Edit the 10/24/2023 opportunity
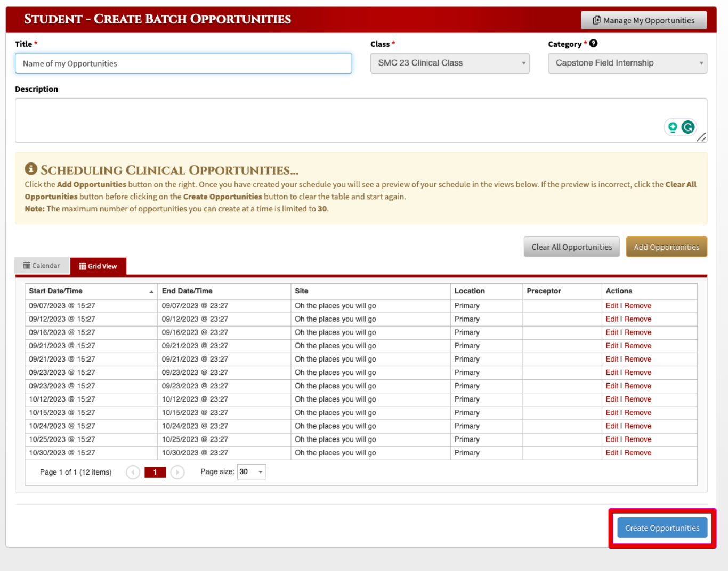This screenshot has width=728, height=571. [612, 426]
